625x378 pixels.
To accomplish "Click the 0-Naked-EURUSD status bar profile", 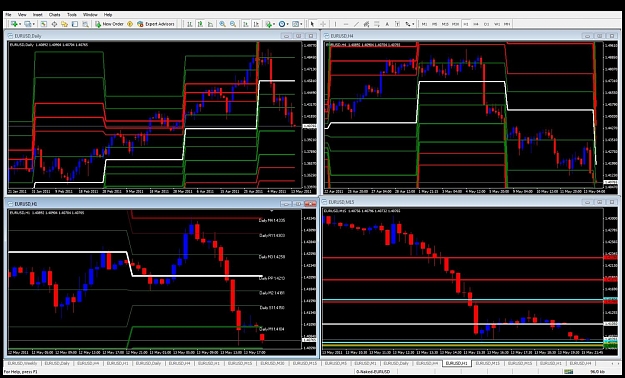I will tap(374, 372).
